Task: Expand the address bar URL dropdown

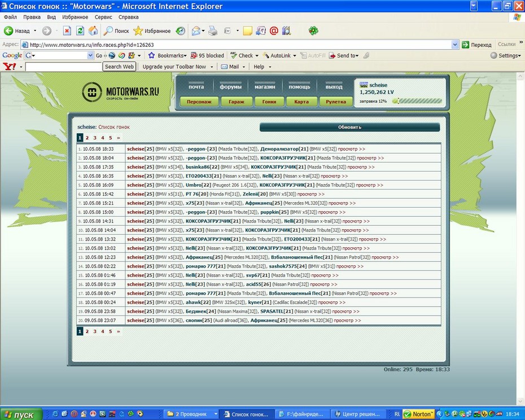Action: (455, 45)
